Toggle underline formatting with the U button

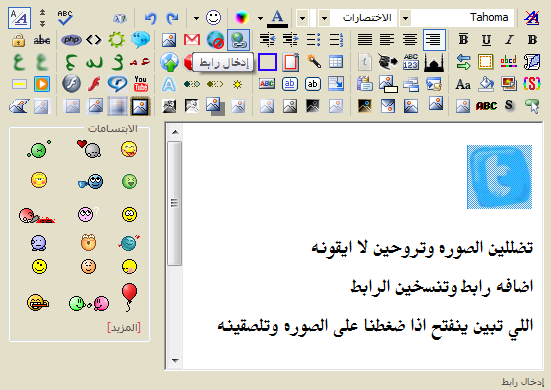tap(486, 40)
